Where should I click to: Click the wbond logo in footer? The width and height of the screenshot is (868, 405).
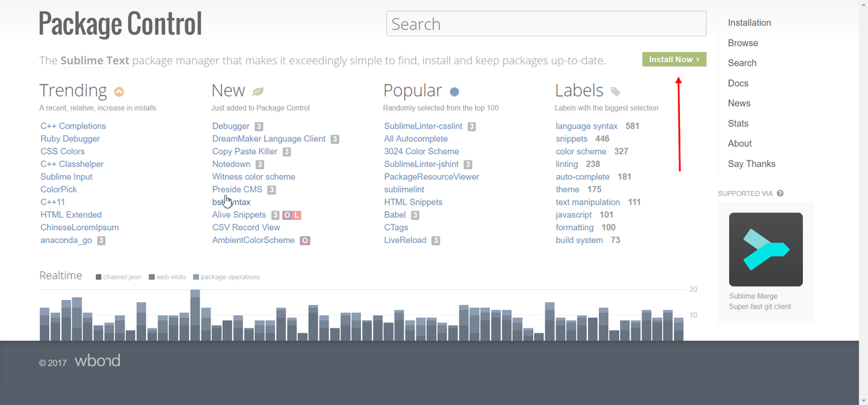click(97, 360)
